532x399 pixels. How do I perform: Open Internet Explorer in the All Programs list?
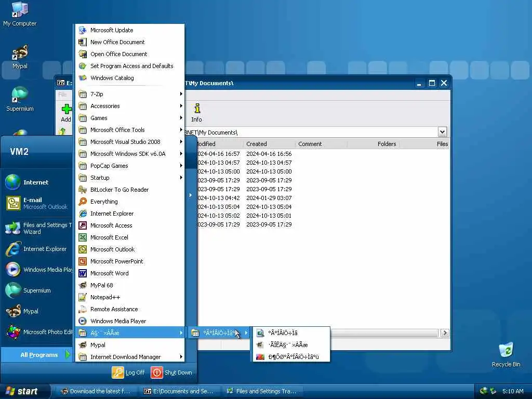[129, 214]
